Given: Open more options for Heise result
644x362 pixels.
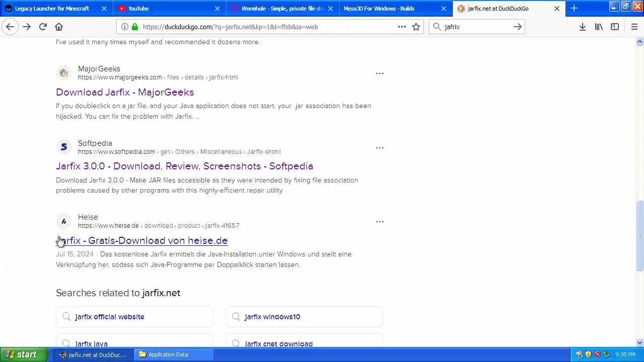Looking at the screenshot, I should 380,222.
